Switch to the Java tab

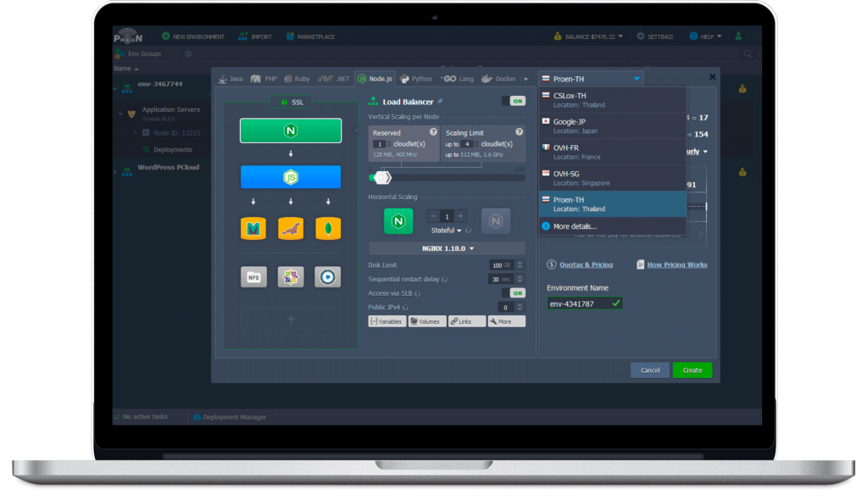[x=231, y=79]
